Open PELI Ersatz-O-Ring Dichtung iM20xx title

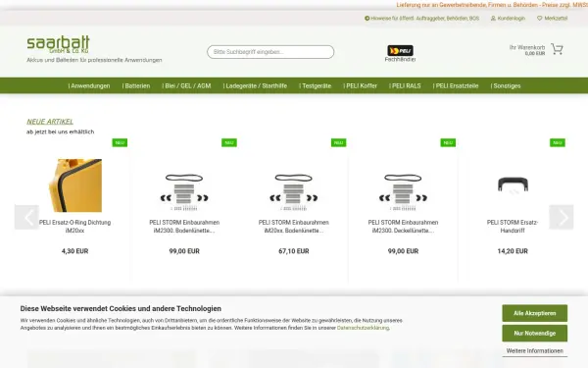pyautogui.click(x=75, y=227)
